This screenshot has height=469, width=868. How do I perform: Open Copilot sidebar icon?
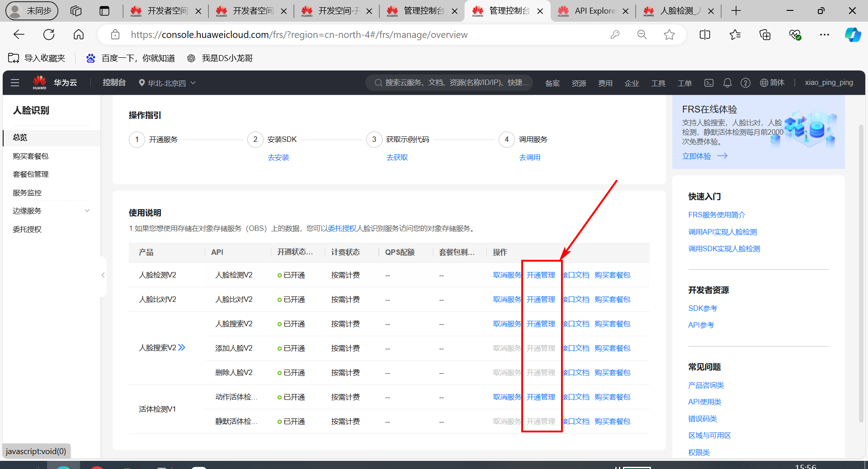pos(853,35)
